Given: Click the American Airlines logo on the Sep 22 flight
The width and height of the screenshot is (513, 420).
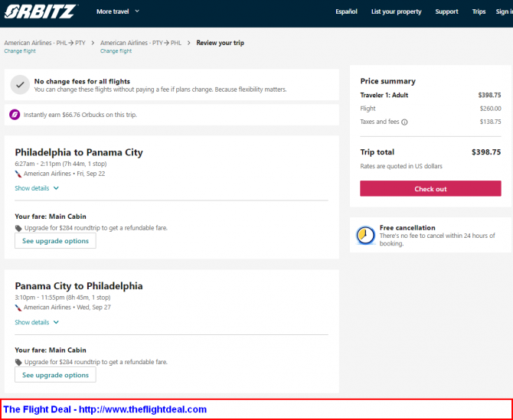Looking at the screenshot, I should tap(18, 174).
